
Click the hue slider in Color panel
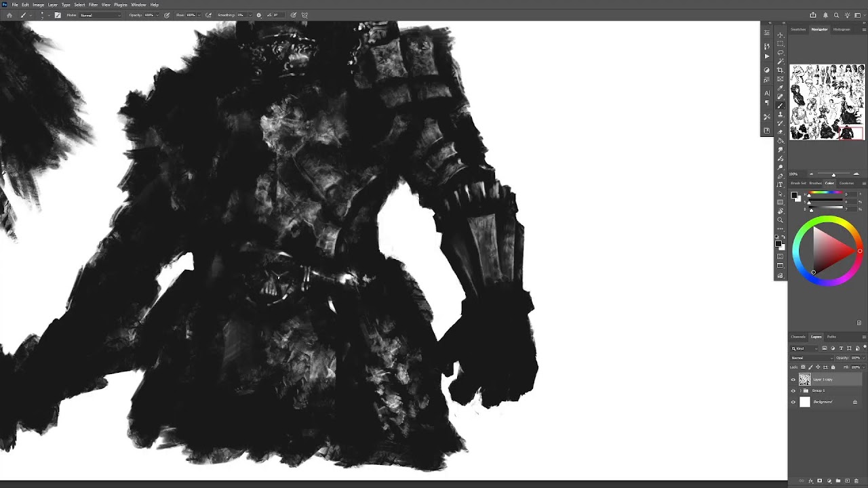click(x=825, y=194)
